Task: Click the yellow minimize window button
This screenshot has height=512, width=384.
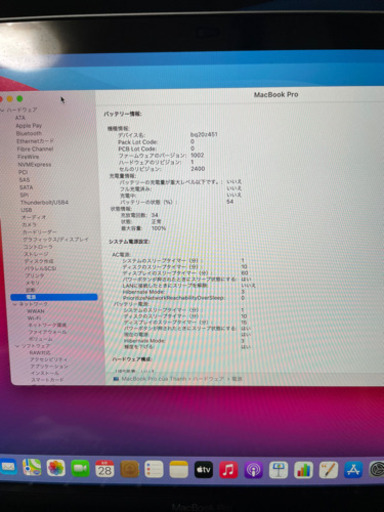Action: pos(10,99)
